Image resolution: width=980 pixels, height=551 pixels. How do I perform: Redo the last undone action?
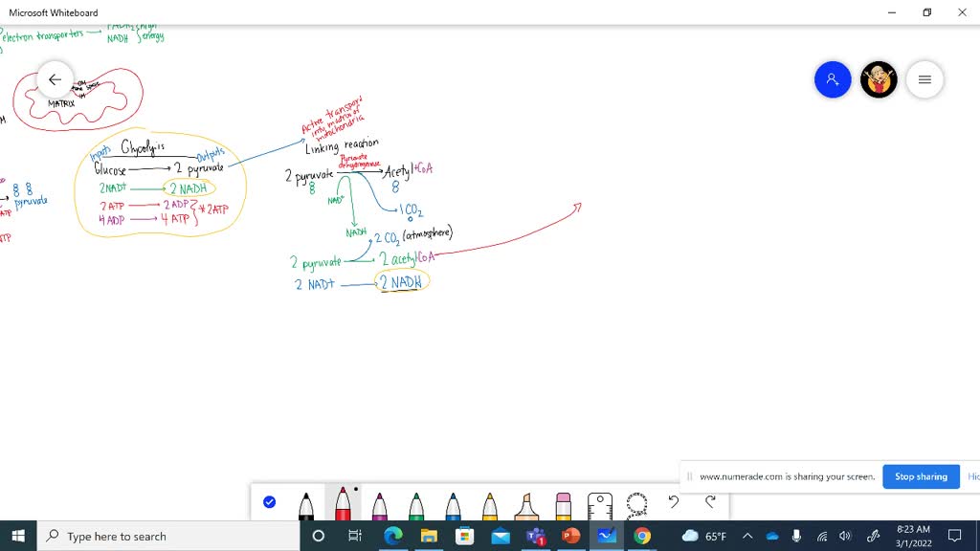pos(710,502)
